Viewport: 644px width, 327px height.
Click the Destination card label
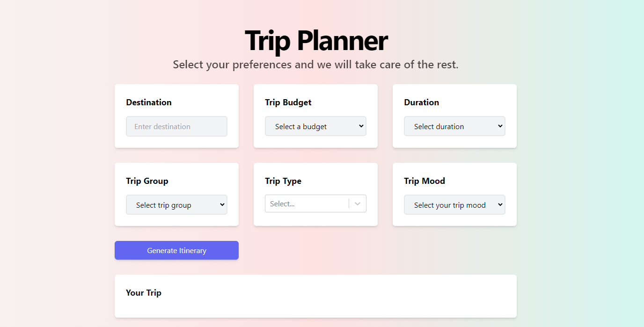(149, 102)
